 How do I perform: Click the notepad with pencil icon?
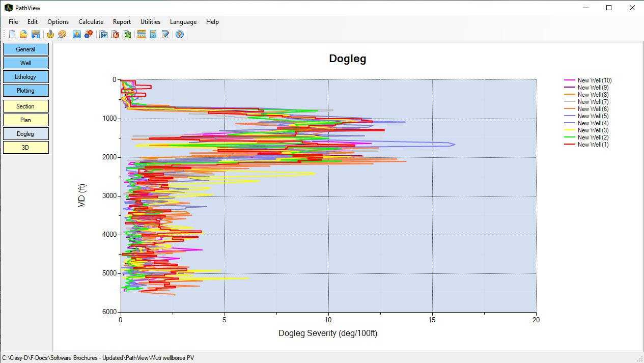pos(165,35)
